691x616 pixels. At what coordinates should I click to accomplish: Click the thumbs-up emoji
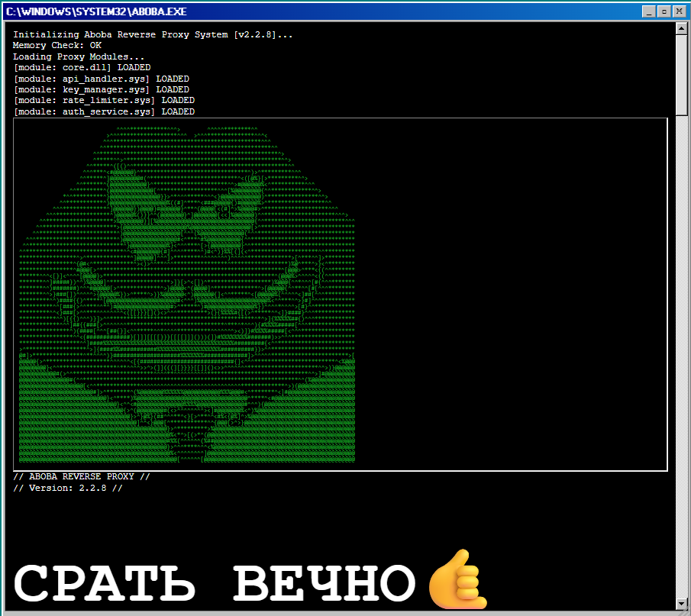[458, 579]
